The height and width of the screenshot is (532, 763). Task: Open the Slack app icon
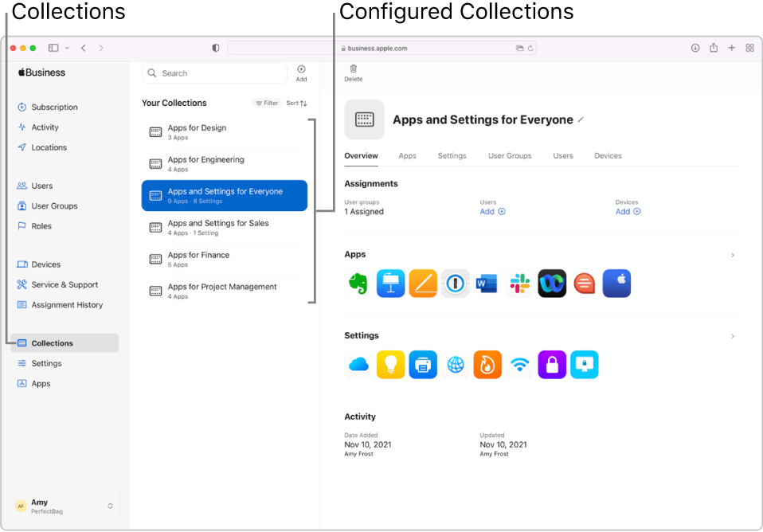519,283
